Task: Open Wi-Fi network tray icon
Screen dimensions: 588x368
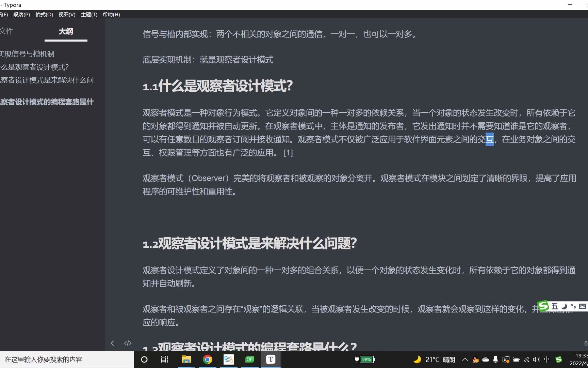Action: click(x=526, y=359)
